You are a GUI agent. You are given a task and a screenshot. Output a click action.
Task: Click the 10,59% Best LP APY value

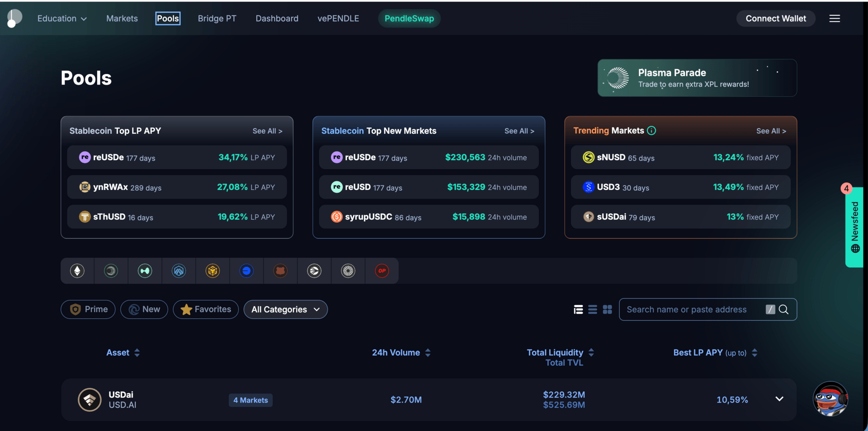click(732, 400)
